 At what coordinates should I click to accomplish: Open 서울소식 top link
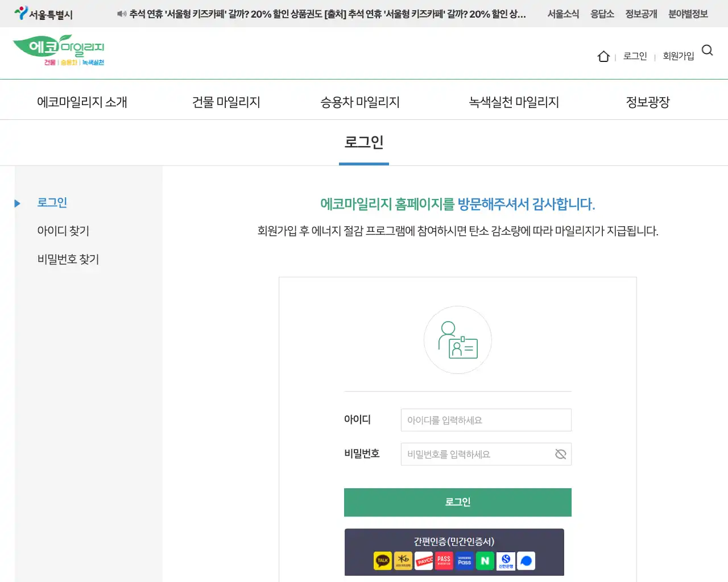pos(563,14)
